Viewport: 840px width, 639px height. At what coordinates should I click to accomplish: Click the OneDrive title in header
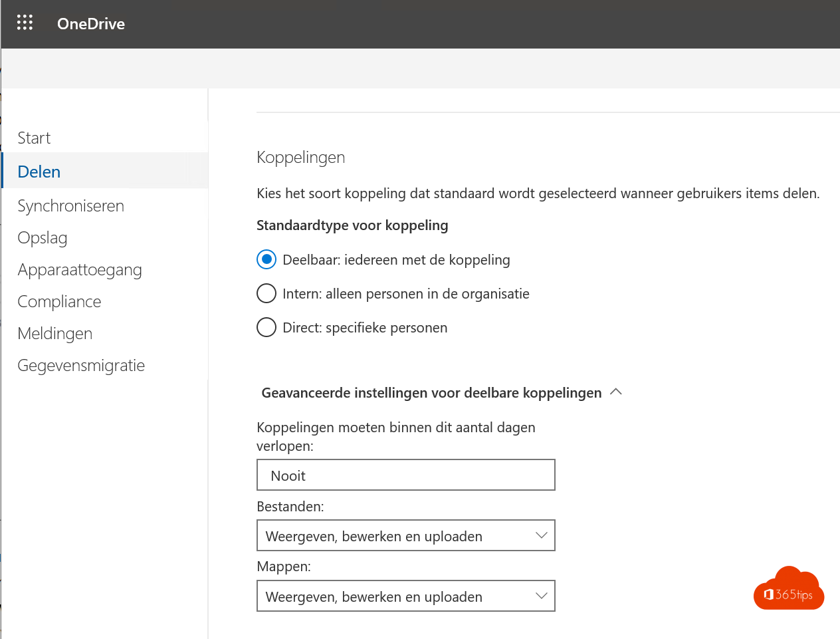pos(91,24)
